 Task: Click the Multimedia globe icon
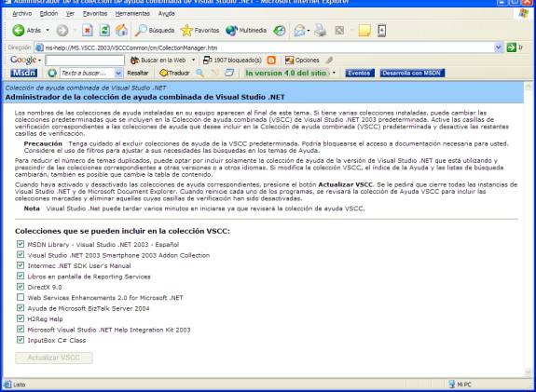coord(231,31)
